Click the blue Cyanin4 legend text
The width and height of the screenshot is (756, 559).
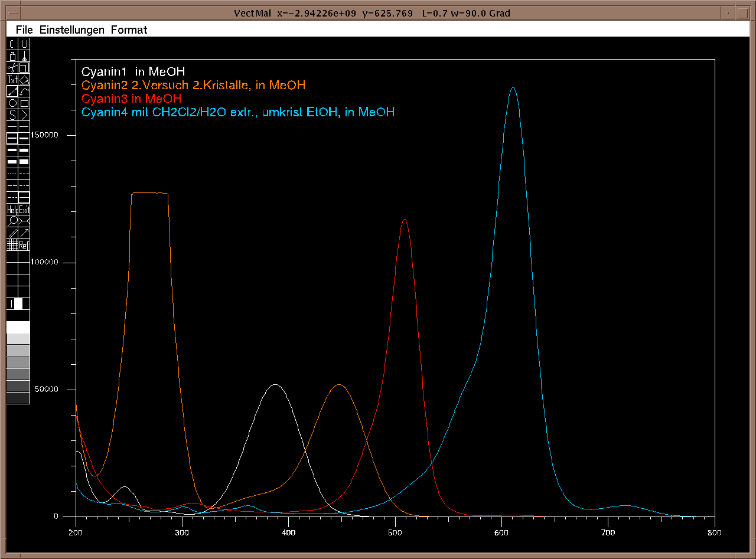click(x=238, y=112)
